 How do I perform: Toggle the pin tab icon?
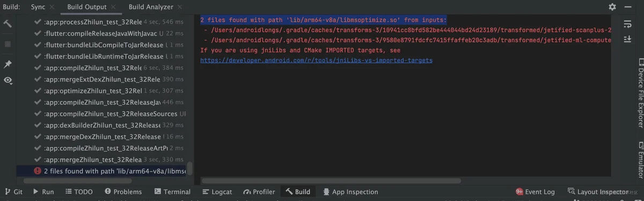click(8, 64)
